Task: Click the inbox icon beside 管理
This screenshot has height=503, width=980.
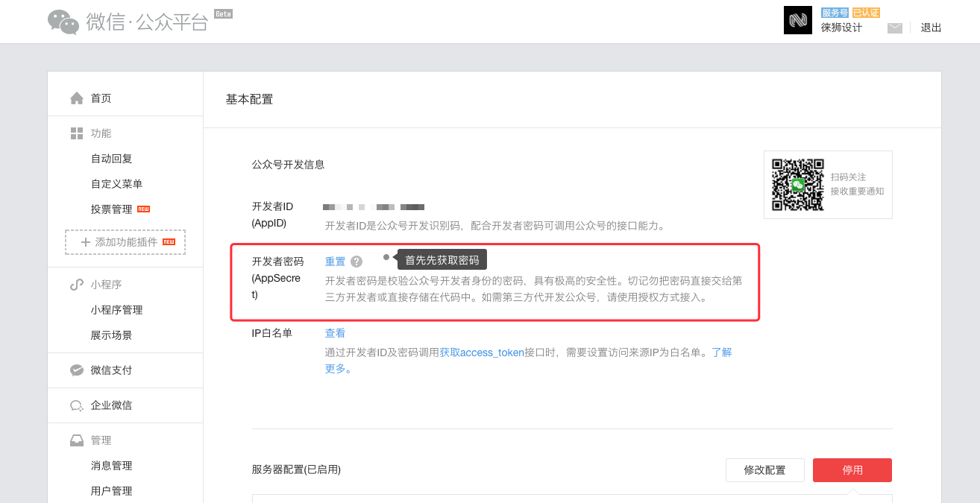Action: (77, 440)
